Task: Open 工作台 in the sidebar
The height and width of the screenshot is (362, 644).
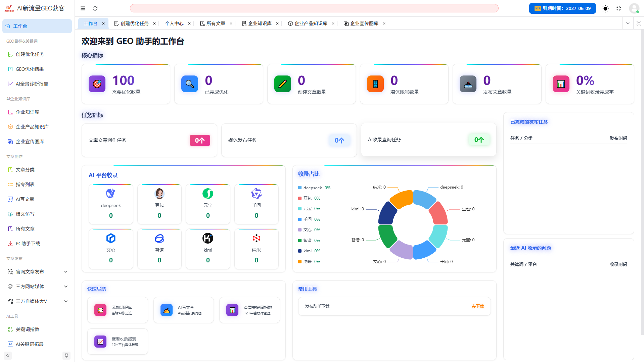Action: point(37,26)
